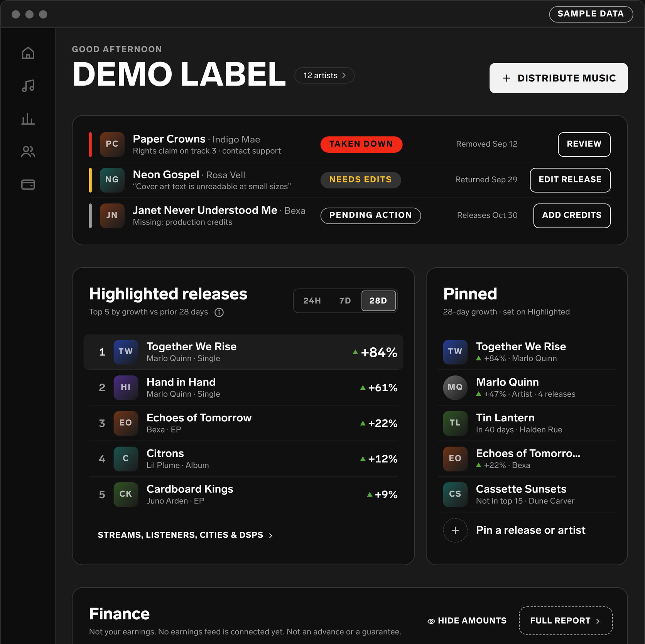Select the 28D time range
The image size is (645, 644).
(378, 301)
